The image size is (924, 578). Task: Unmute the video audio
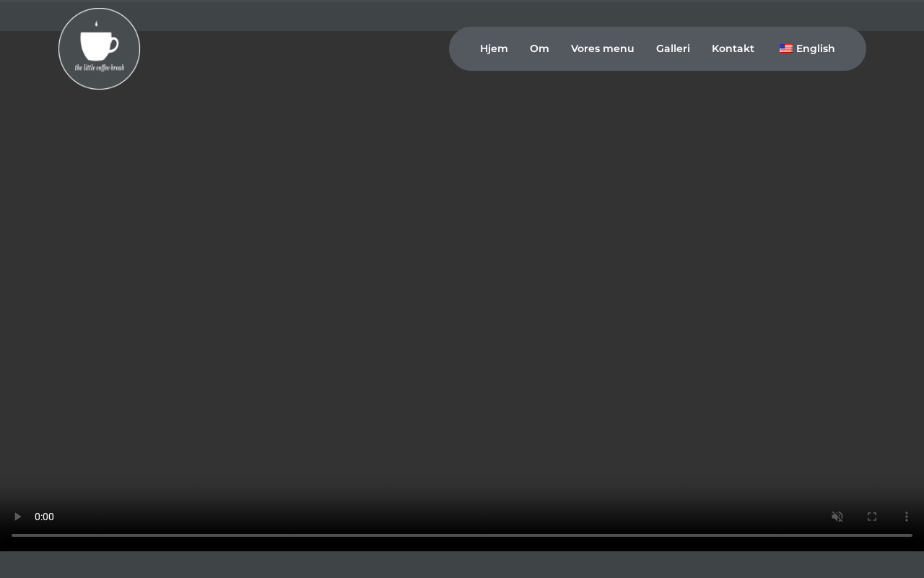(837, 517)
